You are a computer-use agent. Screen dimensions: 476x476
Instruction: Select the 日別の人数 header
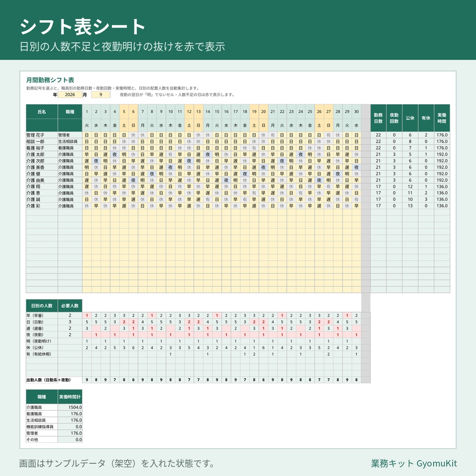click(x=42, y=306)
